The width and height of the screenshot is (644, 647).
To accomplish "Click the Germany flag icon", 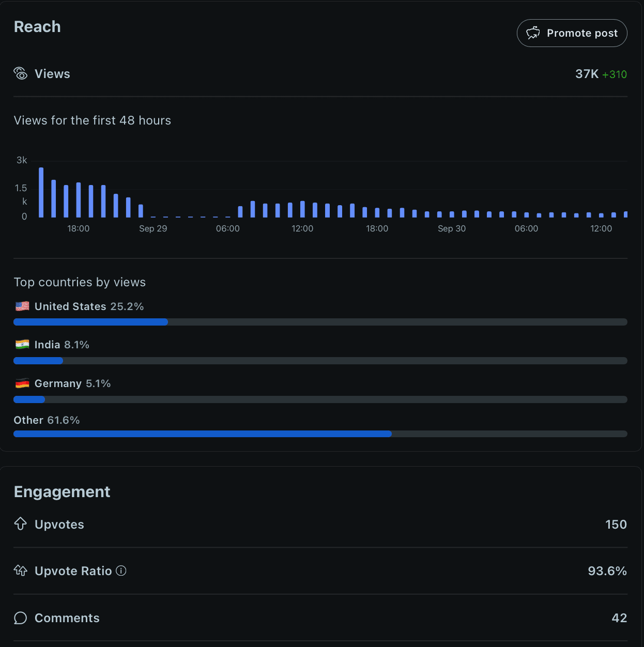I will (x=22, y=383).
